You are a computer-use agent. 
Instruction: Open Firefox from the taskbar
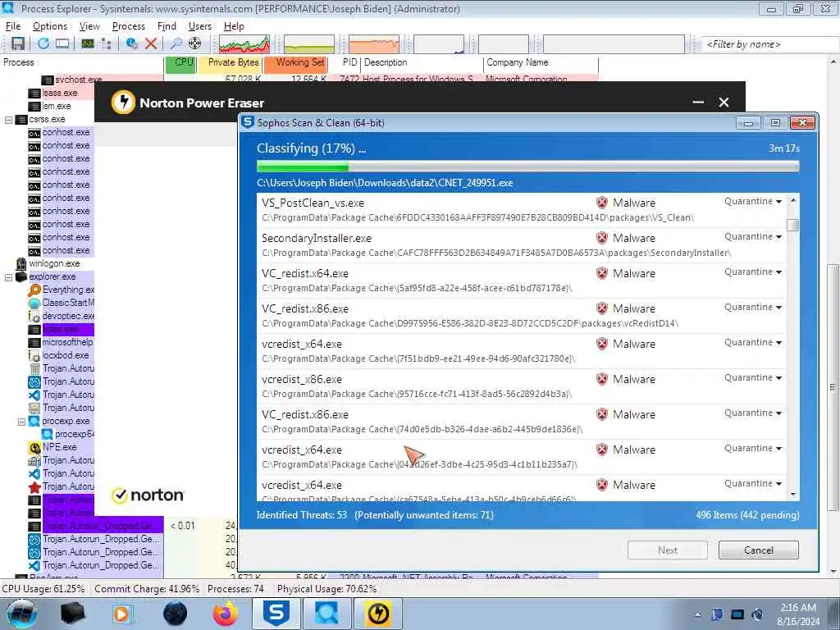(x=226, y=614)
